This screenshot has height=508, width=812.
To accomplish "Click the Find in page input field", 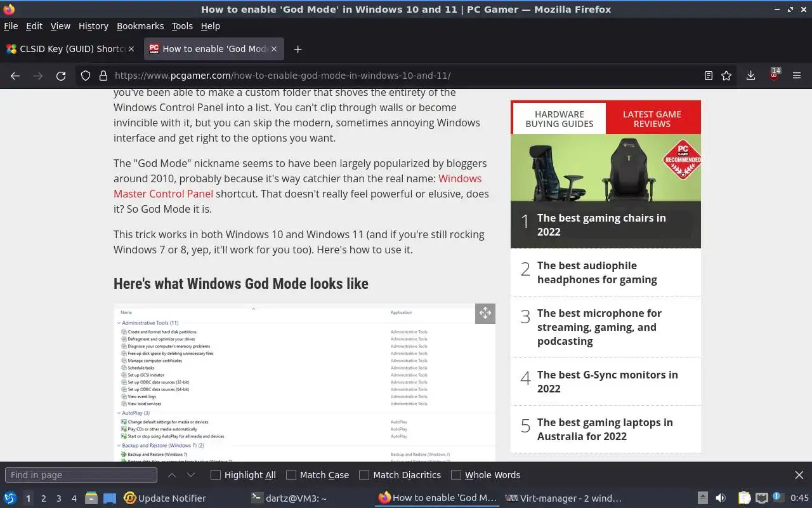I will pyautogui.click(x=81, y=475).
